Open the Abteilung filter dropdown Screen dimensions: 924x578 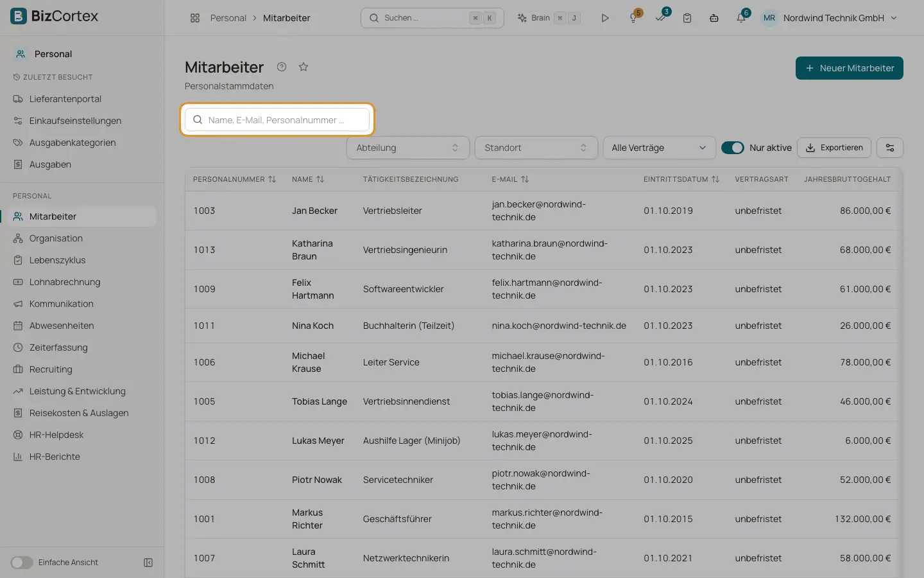(408, 148)
